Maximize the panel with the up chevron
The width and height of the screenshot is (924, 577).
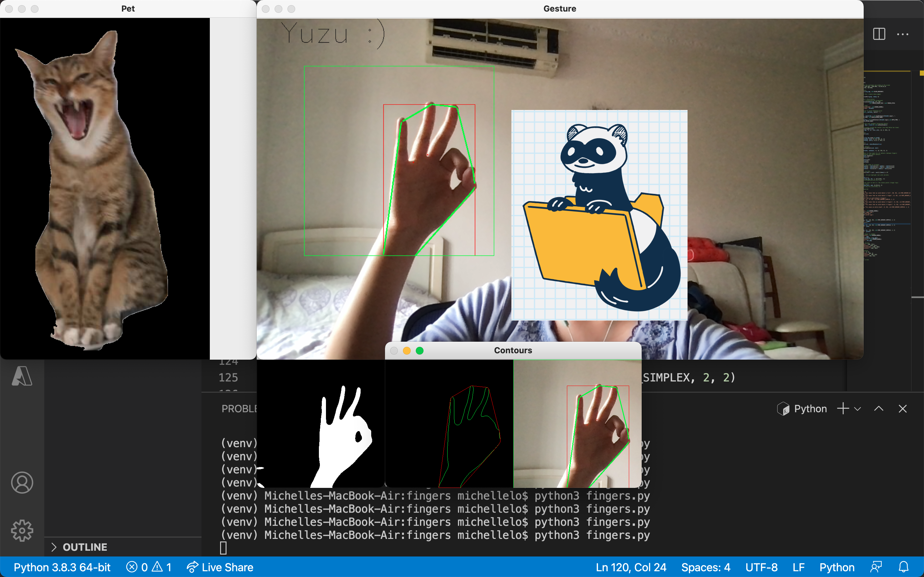pos(878,409)
